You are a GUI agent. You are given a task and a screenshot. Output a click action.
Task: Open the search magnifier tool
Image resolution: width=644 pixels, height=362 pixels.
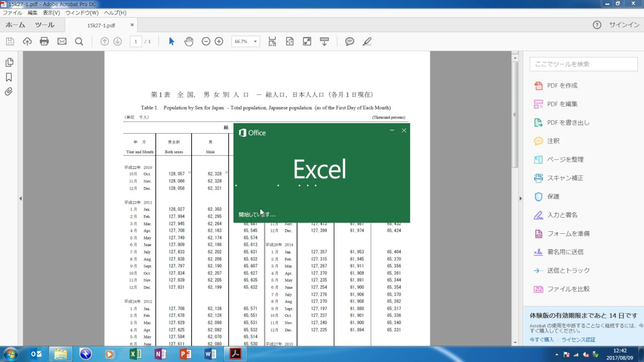coord(79,41)
